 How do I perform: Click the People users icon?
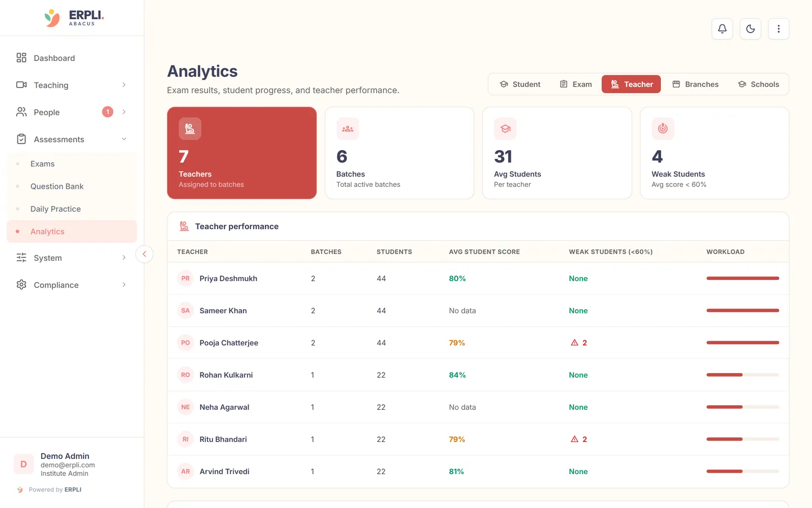pos(21,112)
